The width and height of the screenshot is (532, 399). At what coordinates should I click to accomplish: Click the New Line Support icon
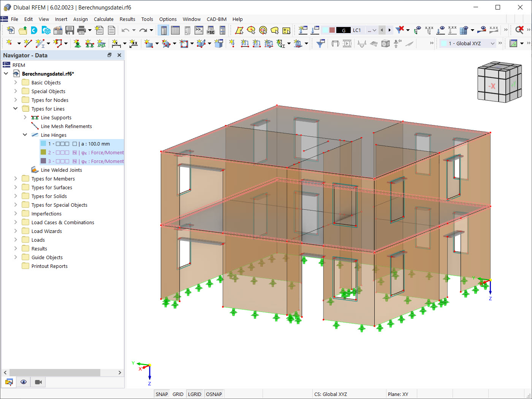[x=89, y=44]
